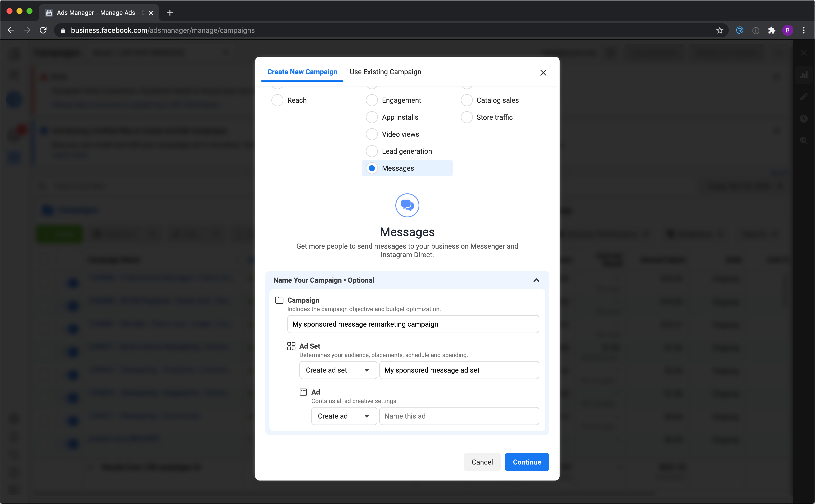This screenshot has height=504, width=815.
Task: Open the Create ad dropdown
Action: point(344,416)
